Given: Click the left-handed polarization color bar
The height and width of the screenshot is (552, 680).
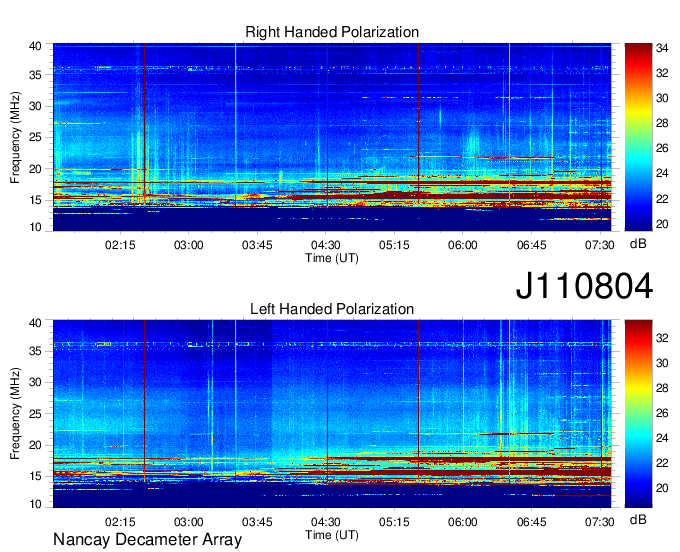Looking at the screenshot, I should point(638,414).
